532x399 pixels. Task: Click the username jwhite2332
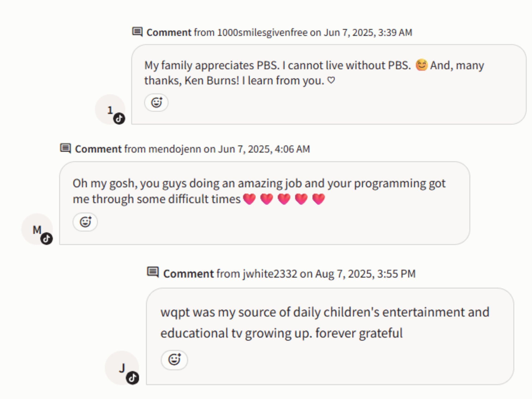270,274
